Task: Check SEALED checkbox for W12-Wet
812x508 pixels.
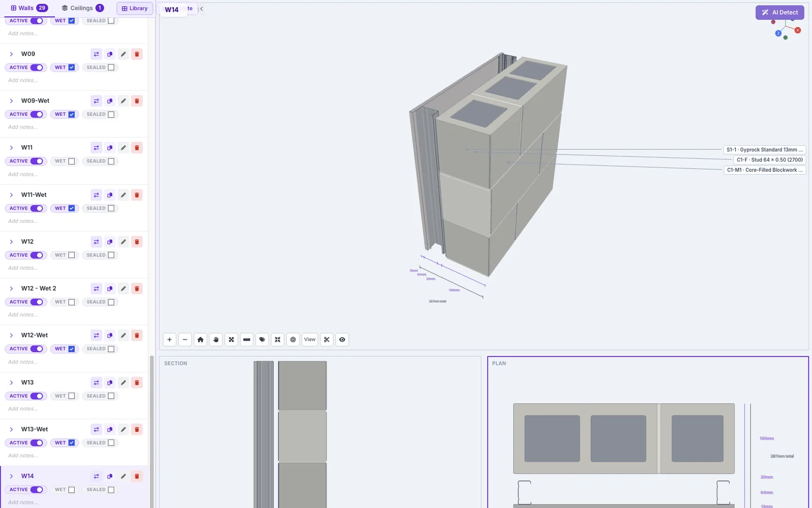Action: click(x=111, y=349)
